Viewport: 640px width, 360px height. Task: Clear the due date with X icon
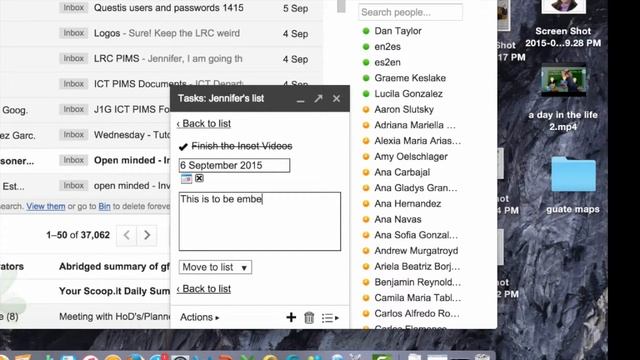[x=199, y=178]
